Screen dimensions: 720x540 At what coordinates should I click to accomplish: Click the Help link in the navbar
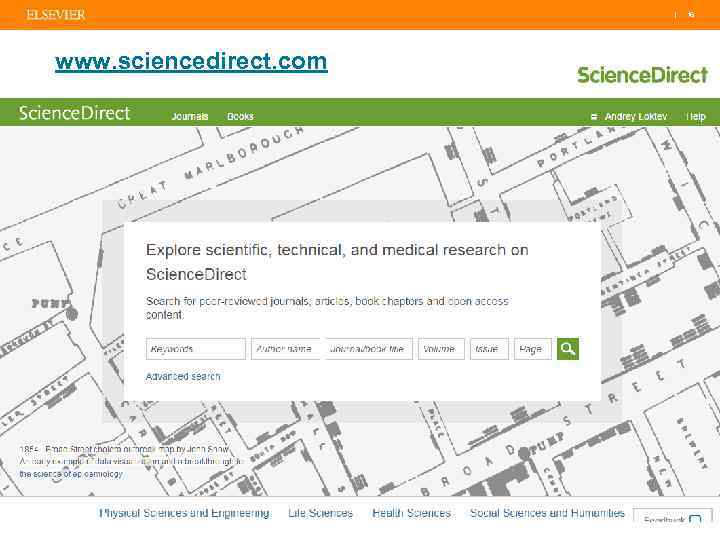tap(696, 117)
